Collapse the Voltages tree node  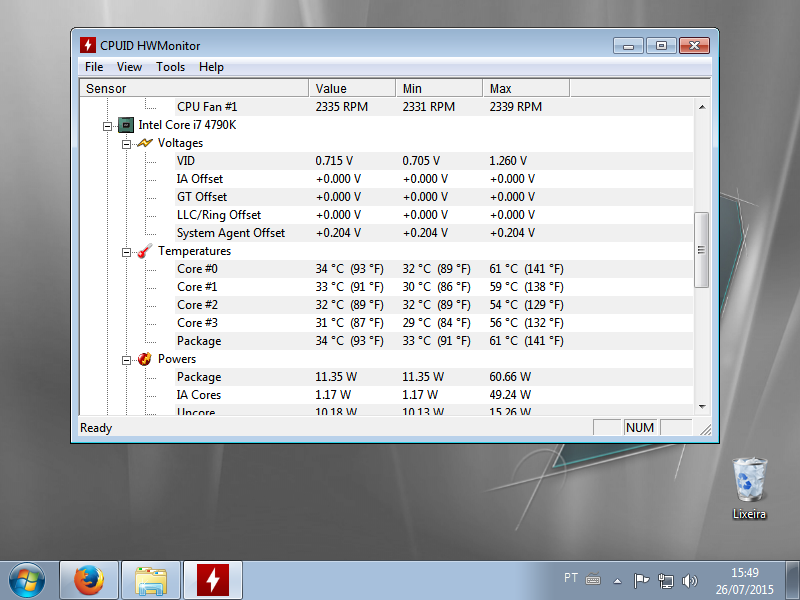tap(126, 144)
